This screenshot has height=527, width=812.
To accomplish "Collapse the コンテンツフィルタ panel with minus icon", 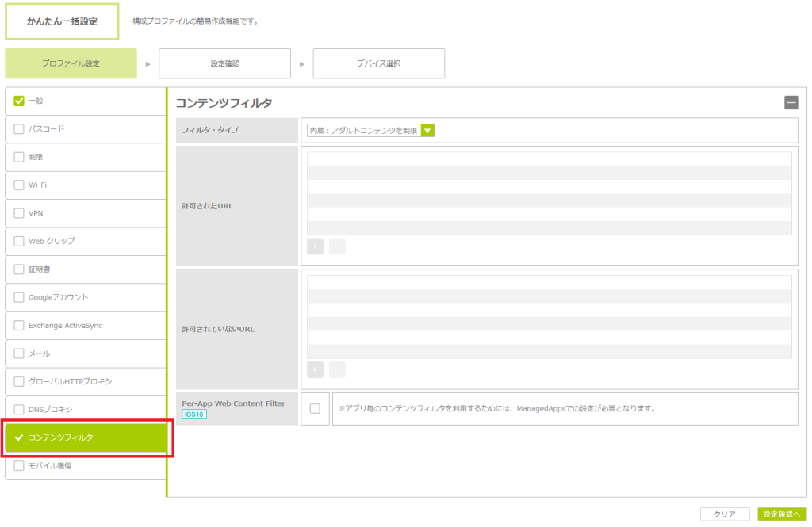I will point(791,102).
